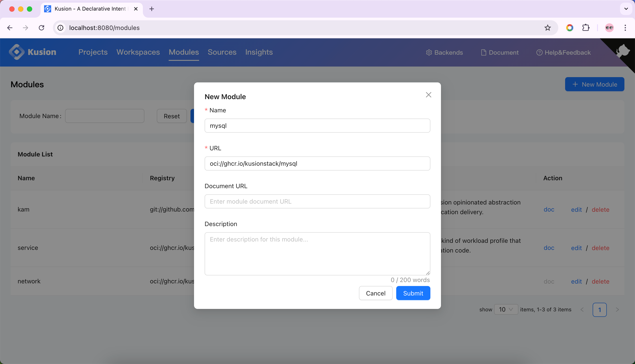Viewport: 635px width, 364px height.
Task: Open the tab search chevron dropdown
Action: pos(626,9)
